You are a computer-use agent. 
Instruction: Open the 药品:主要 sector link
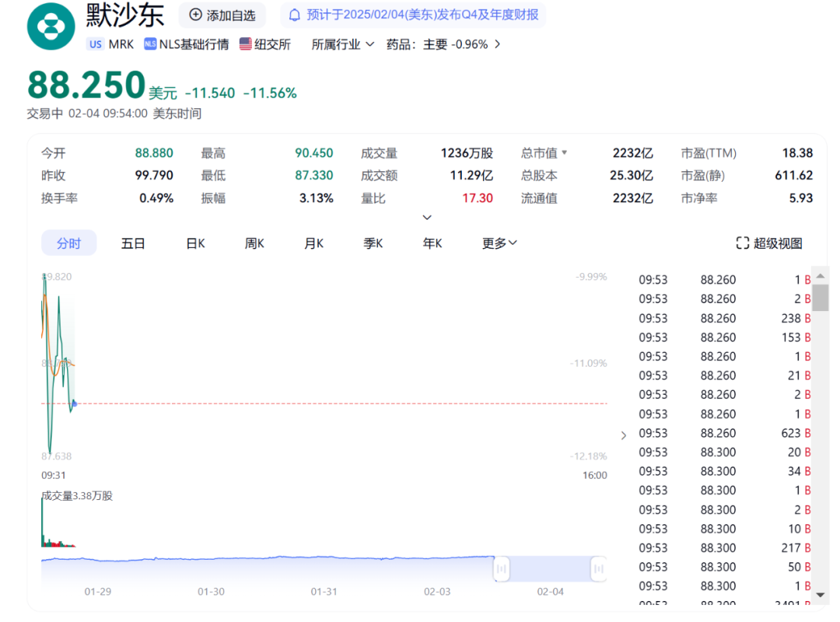coord(443,44)
